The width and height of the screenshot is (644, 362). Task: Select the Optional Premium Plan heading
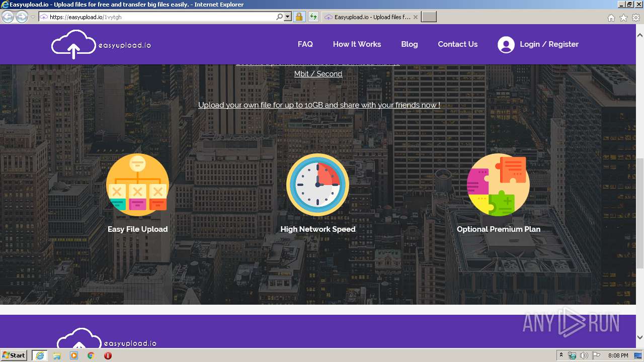499,229
